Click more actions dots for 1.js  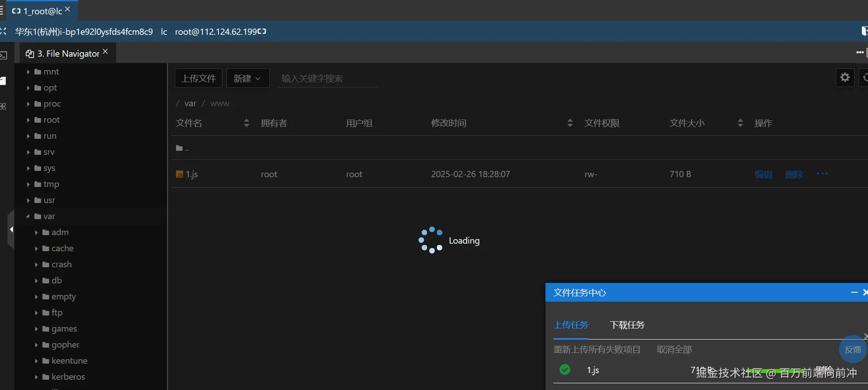[822, 174]
